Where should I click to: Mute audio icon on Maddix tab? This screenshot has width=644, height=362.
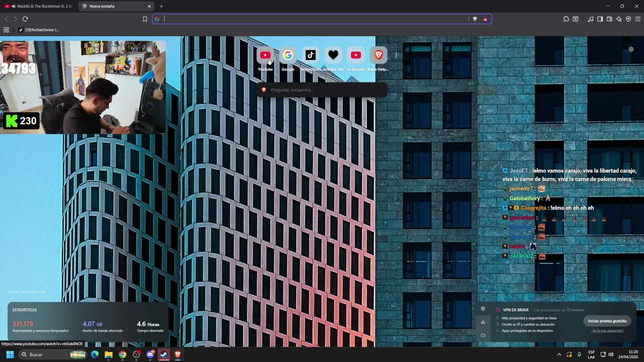click(x=13, y=7)
